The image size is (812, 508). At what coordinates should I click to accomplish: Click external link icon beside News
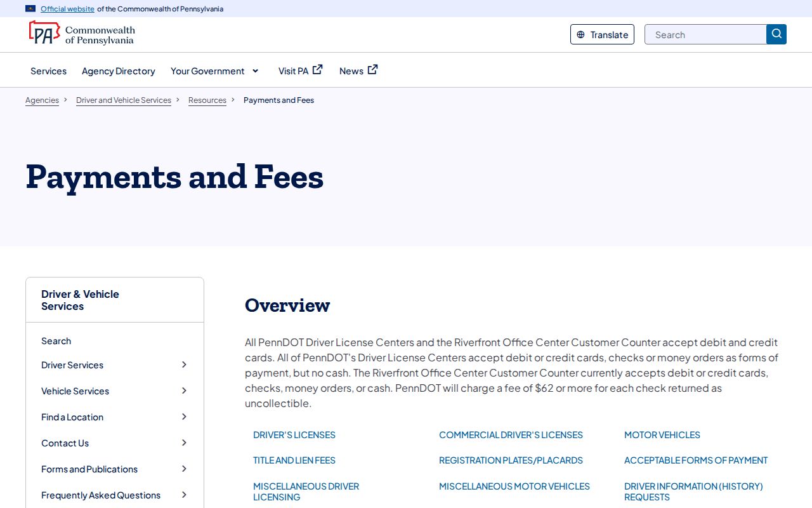click(372, 70)
